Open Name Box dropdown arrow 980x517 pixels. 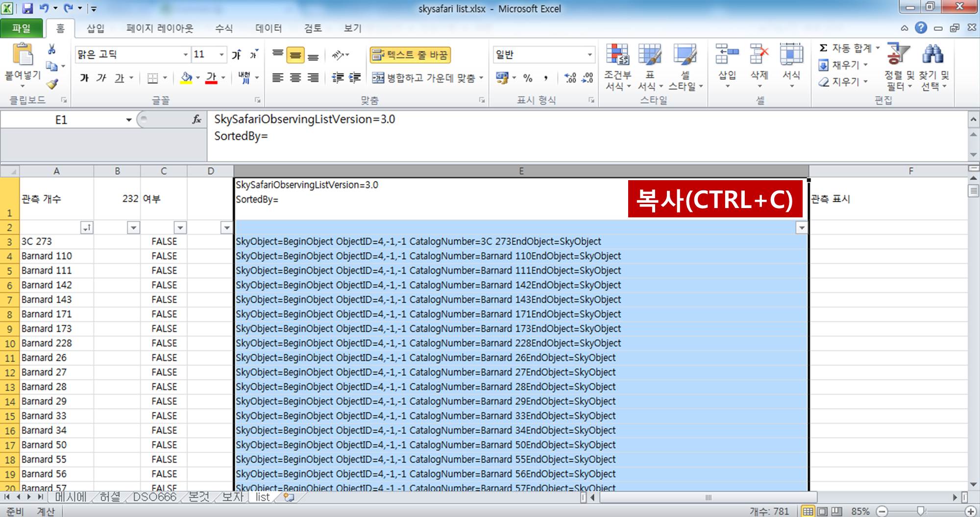click(x=128, y=120)
